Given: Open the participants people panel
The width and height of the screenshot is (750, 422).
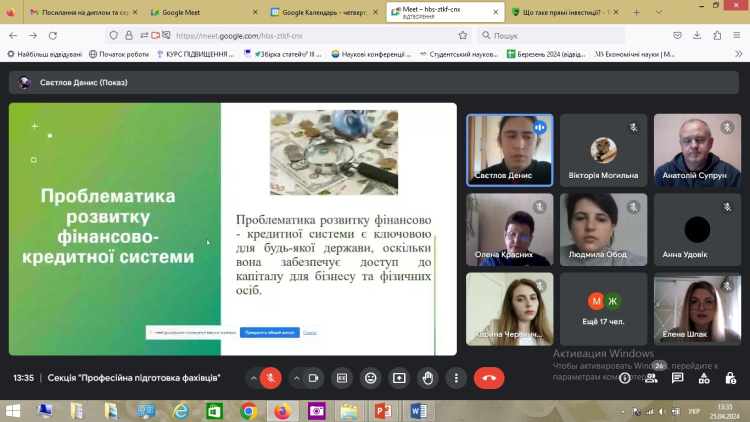Looking at the screenshot, I should pos(652,378).
